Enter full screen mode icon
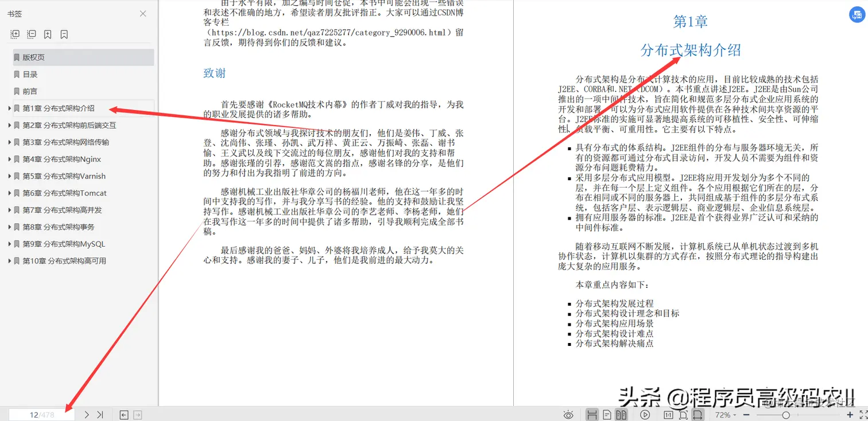This screenshot has height=421, width=868. [863, 415]
